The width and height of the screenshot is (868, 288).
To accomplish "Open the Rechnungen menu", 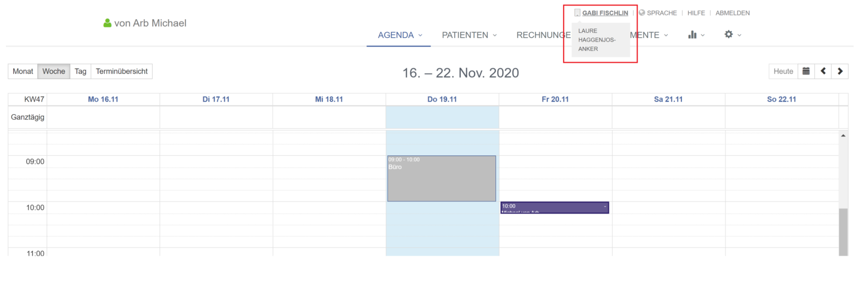I will pos(543,35).
